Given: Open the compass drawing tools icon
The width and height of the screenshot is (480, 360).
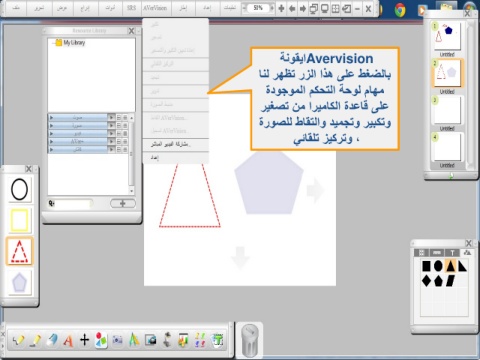Looking at the screenshot, I should pyautogui.click(x=134, y=340).
